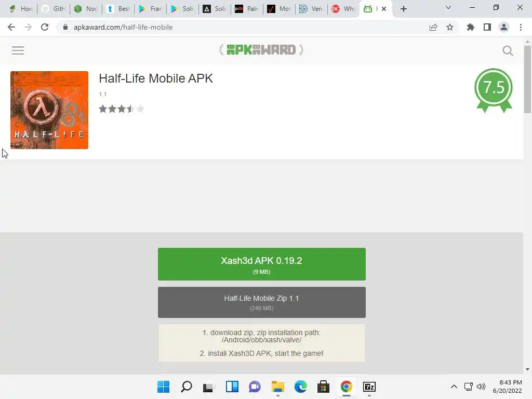This screenshot has height=399, width=532.
Task: Open Chrome extensions puzzle icon
Action: point(471,27)
